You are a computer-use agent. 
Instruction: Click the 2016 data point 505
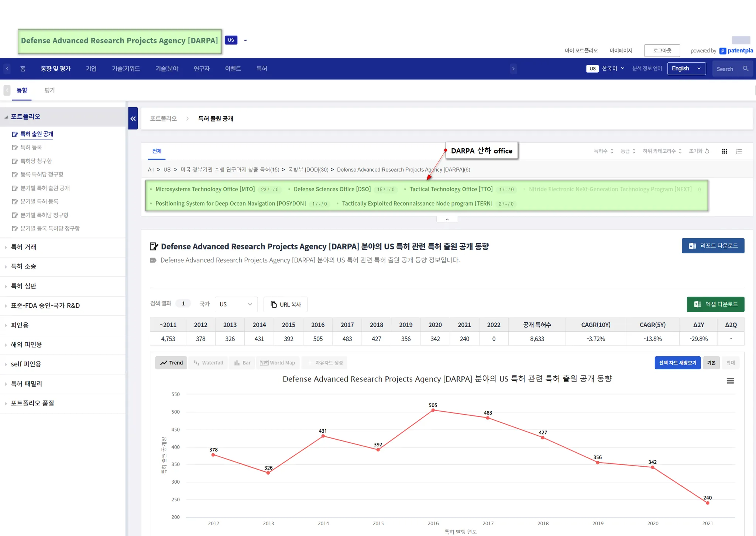[x=433, y=410]
